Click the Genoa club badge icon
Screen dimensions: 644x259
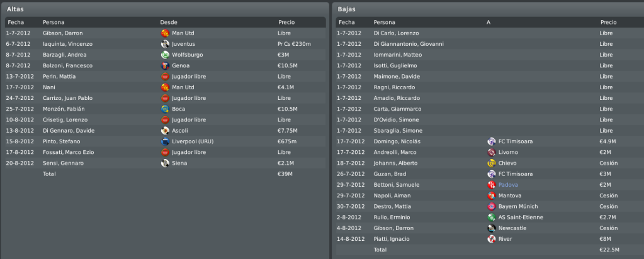pyautogui.click(x=165, y=65)
